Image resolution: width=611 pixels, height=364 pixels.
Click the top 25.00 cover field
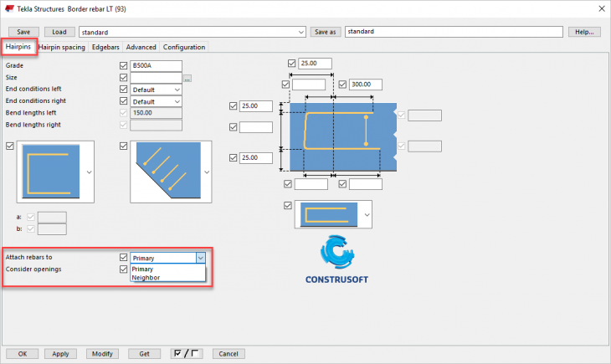click(x=315, y=63)
